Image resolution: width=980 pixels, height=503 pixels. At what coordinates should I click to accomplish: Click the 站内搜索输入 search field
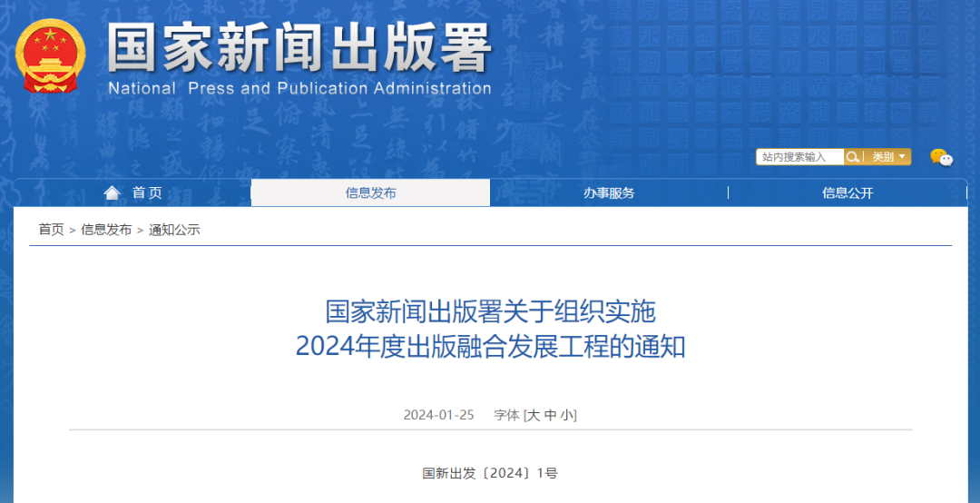pos(799,157)
